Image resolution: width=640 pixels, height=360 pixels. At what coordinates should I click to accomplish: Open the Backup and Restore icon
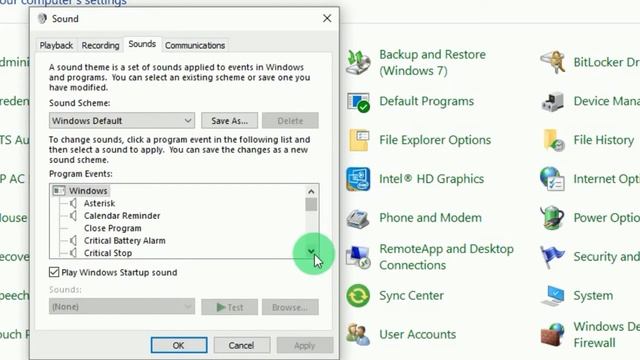(358, 62)
